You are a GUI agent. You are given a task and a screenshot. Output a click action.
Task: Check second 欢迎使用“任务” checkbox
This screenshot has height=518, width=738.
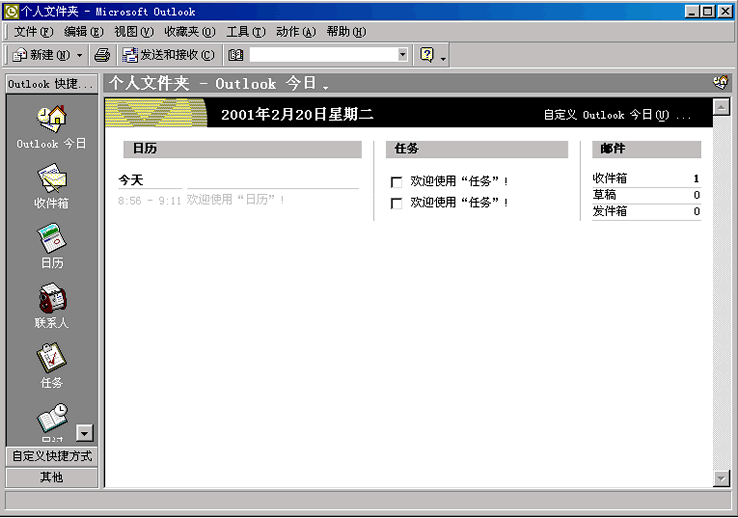396,203
